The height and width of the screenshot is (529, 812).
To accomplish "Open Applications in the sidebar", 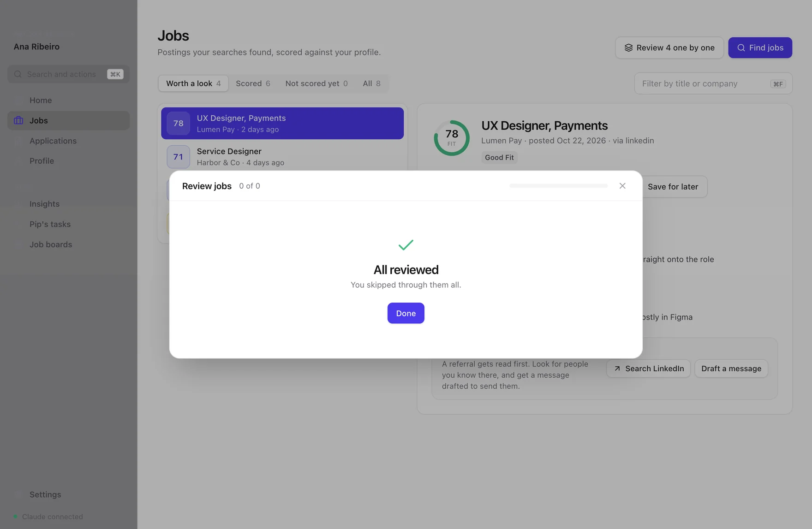I will [x=68, y=141].
